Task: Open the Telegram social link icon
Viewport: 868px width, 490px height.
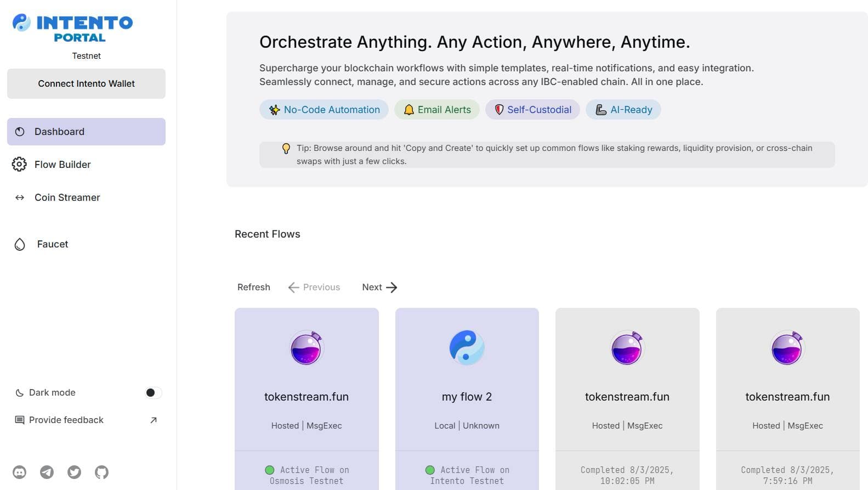Action: pos(47,472)
